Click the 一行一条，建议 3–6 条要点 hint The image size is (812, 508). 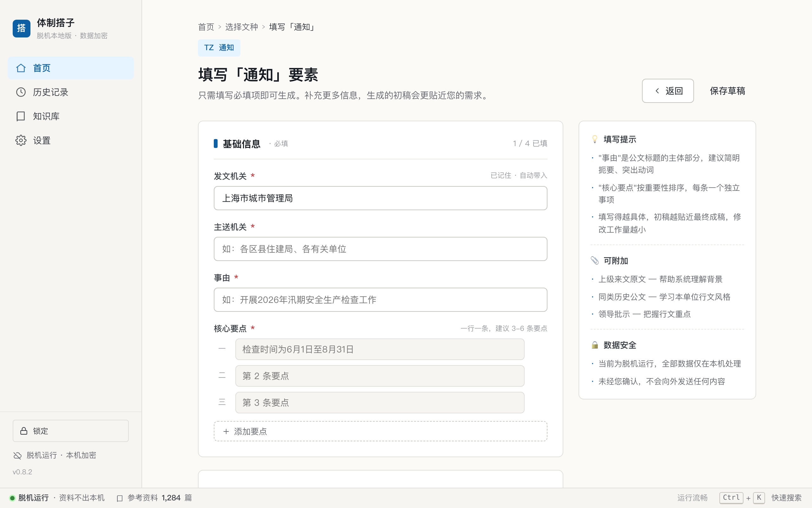[504, 329]
